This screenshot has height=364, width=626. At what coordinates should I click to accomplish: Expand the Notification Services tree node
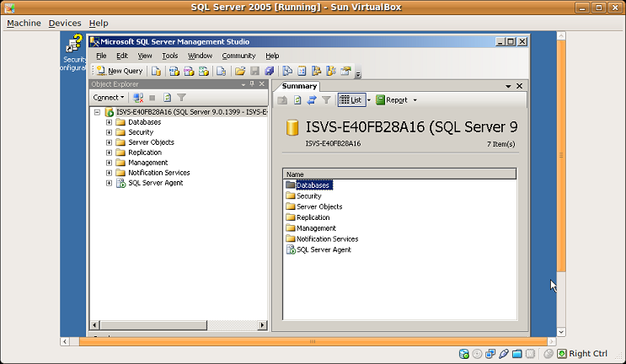coord(109,173)
